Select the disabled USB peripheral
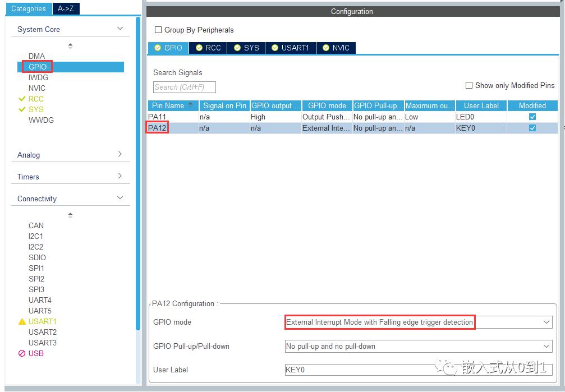The height and width of the screenshot is (392, 565). [x=36, y=353]
